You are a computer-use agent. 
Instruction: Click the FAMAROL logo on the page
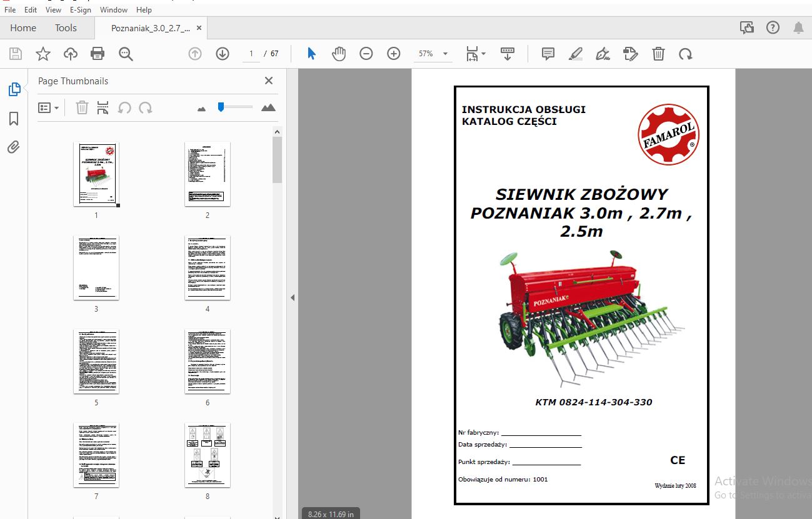pyautogui.click(x=668, y=134)
